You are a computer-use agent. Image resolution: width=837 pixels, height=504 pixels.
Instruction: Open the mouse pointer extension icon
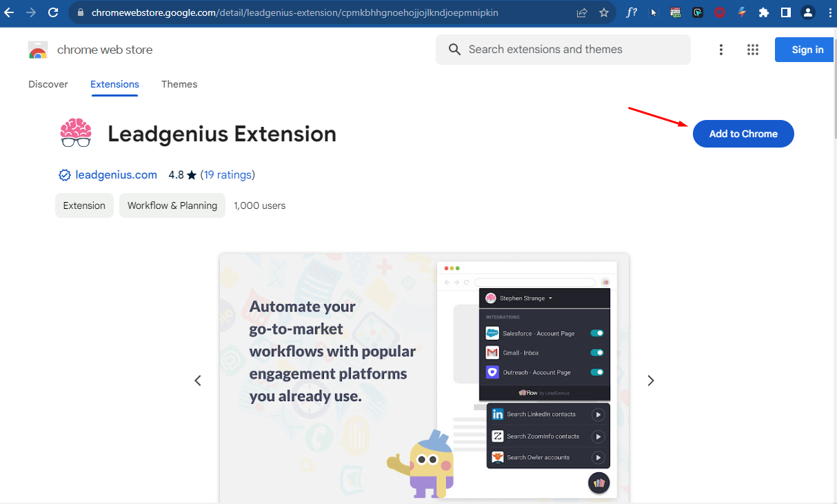pos(654,12)
